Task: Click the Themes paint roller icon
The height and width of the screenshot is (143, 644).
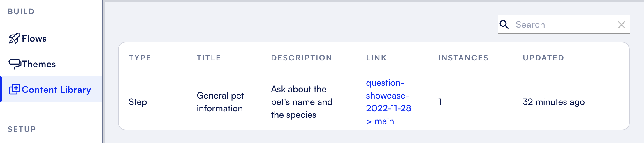Action: click(x=15, y=64)
